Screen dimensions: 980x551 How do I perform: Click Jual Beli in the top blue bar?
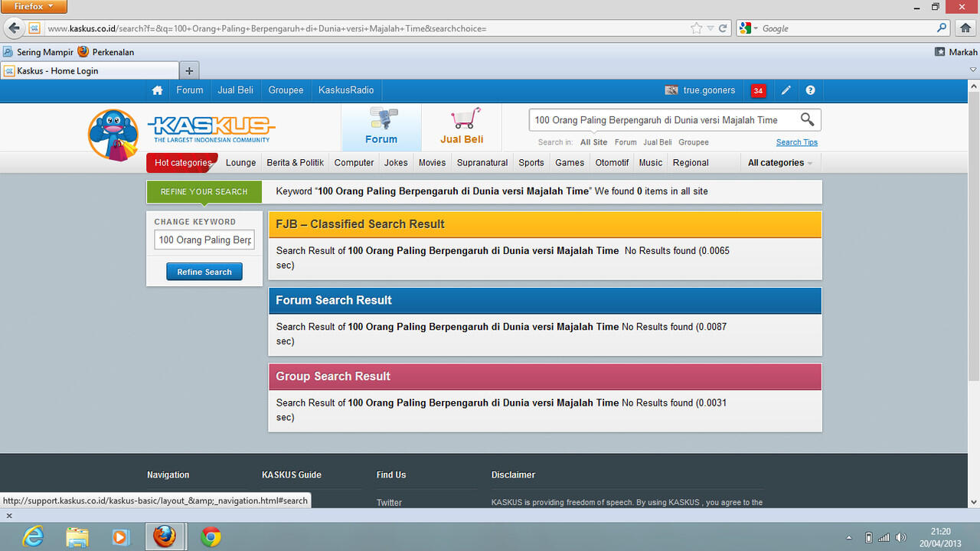pos(235,90)
